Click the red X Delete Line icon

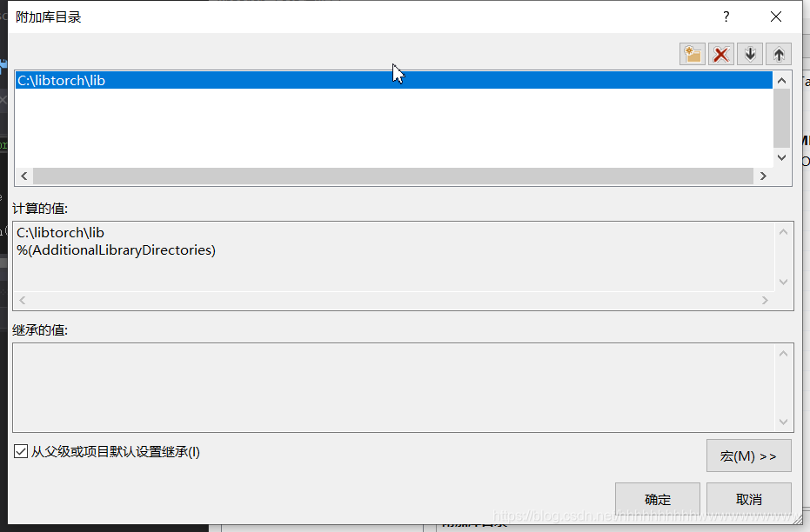721,53
